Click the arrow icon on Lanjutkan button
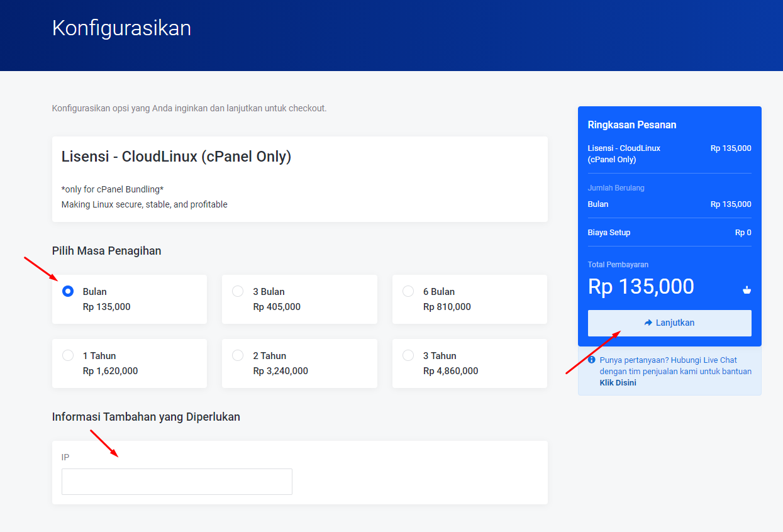Image resolution: width=783 pixels, height=532 pixels. point(648,323)
